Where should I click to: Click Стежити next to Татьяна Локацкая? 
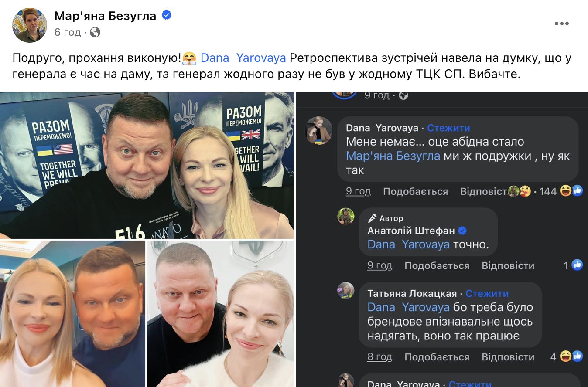[x=487, y=293]
